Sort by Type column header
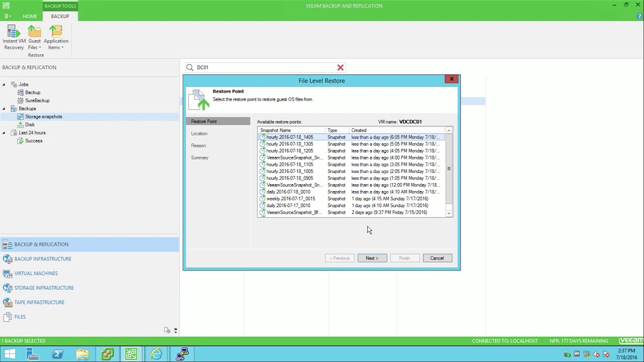The image size is (644, 362). (338, 130)
